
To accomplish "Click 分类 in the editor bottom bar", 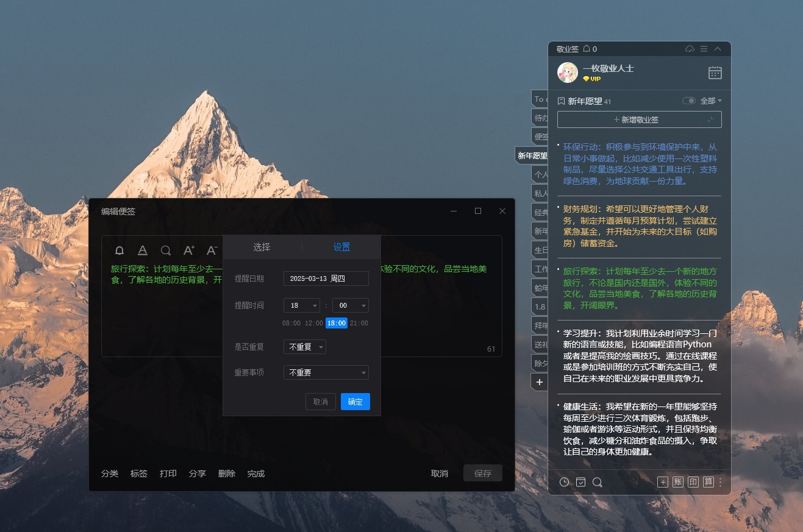I will pyautogui.click(x=110, y=473).
